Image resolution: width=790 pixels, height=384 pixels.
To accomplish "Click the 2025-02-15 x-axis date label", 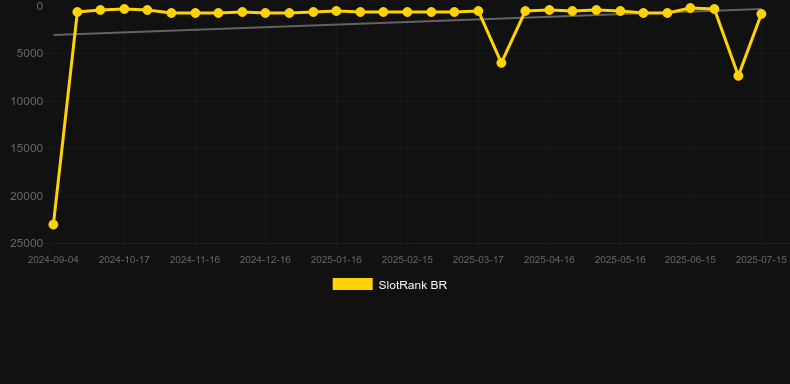I will coord(407,260).
